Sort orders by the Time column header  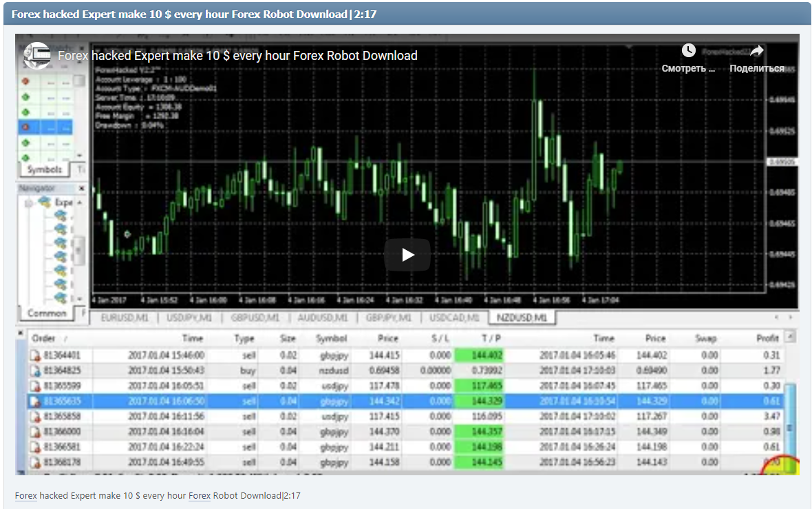coord(193,338)
